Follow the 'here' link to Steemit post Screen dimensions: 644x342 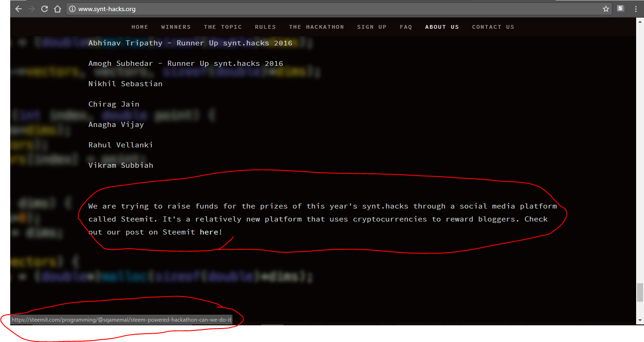209,232
